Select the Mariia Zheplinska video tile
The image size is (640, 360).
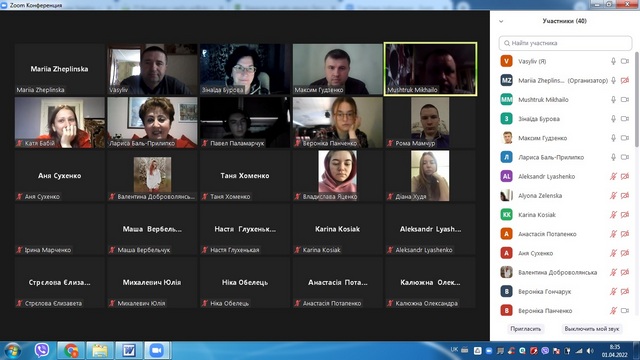click(x=60, y=69)
